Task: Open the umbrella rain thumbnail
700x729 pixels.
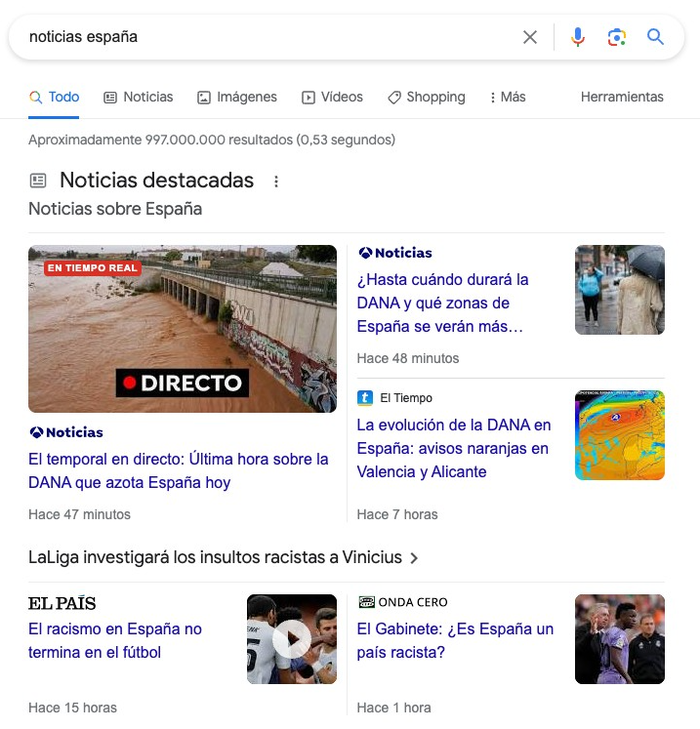Action: [x=620, y=290]
